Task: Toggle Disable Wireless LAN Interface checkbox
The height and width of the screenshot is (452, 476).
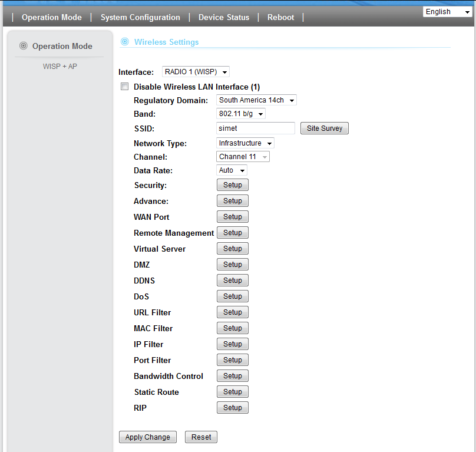Action: pos(124,87)
